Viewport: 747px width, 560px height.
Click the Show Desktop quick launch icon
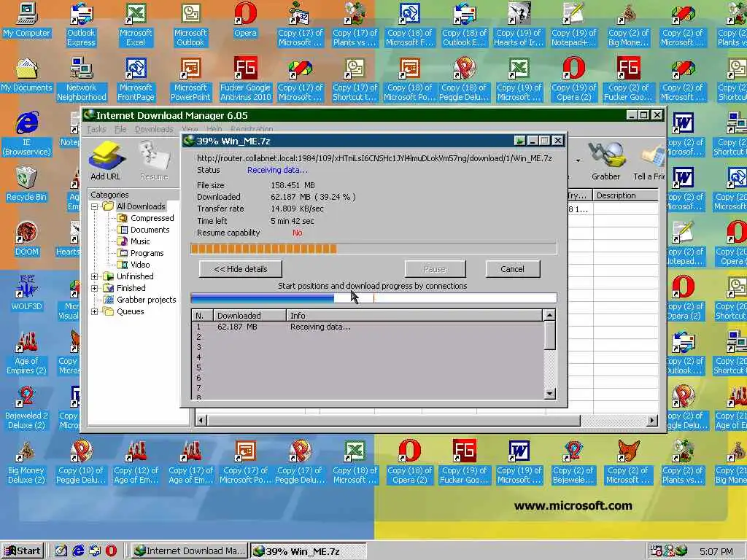(61, 551)
